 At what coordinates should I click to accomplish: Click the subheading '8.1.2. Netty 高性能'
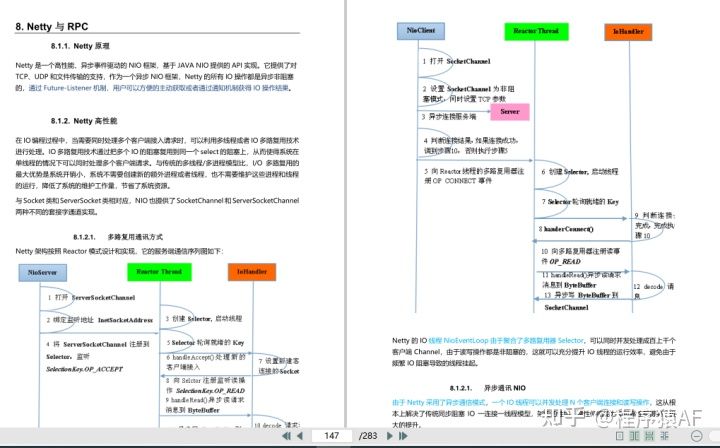coord(84,121)
